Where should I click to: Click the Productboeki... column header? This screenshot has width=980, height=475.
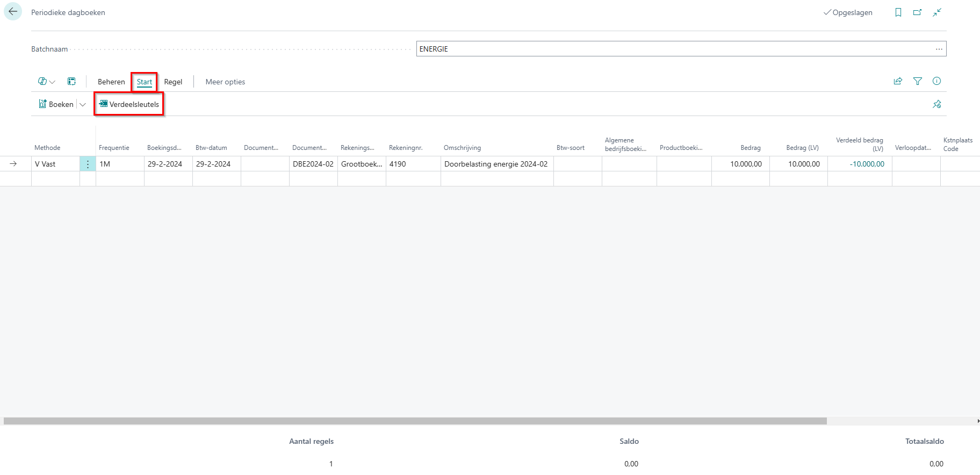point(681,148)
